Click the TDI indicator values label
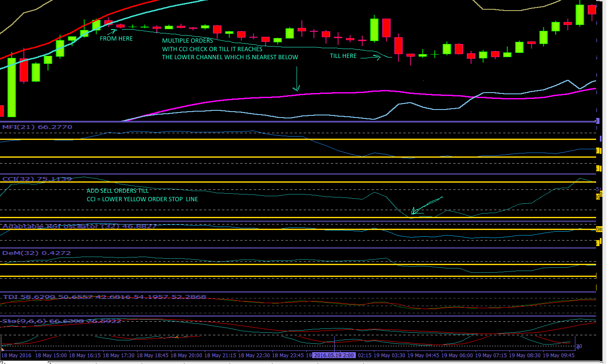Viewport: 613px width, 364px height. 104,297
